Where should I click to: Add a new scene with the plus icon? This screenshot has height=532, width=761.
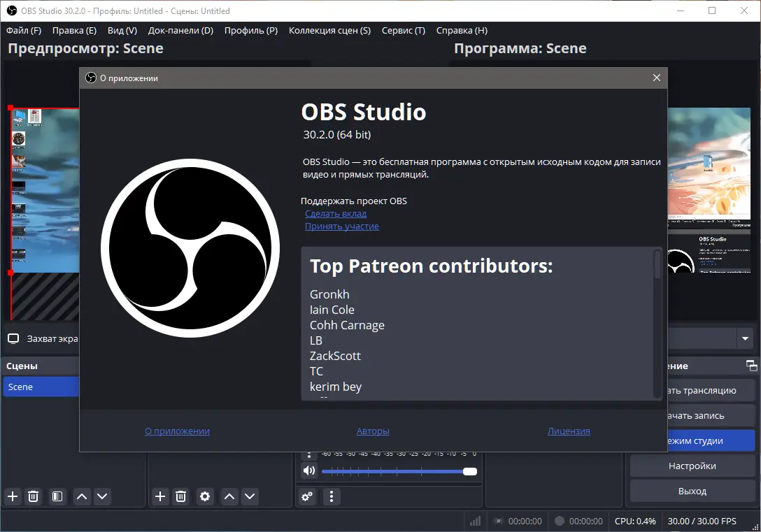point(13,496)
